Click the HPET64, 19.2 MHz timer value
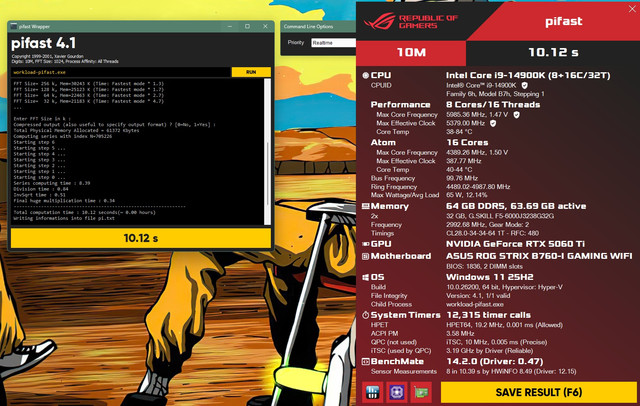Image resolution: width=640 pixels, height=406 pixels. (504, 325)
